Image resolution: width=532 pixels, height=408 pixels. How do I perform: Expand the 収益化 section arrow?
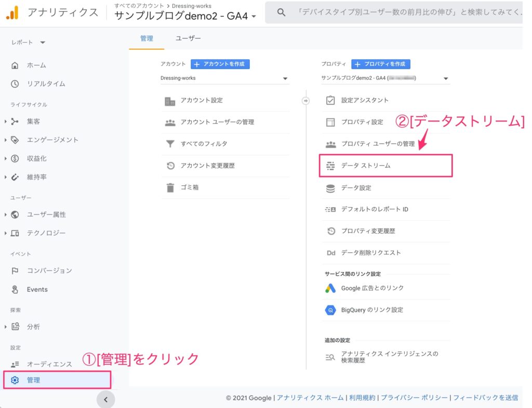point(5,158)
